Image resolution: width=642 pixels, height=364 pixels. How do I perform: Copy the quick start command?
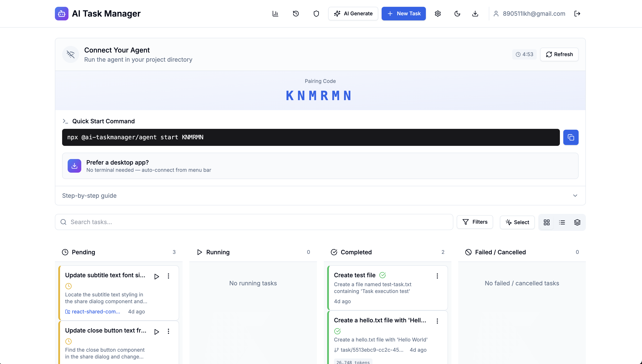coord(571,137)
